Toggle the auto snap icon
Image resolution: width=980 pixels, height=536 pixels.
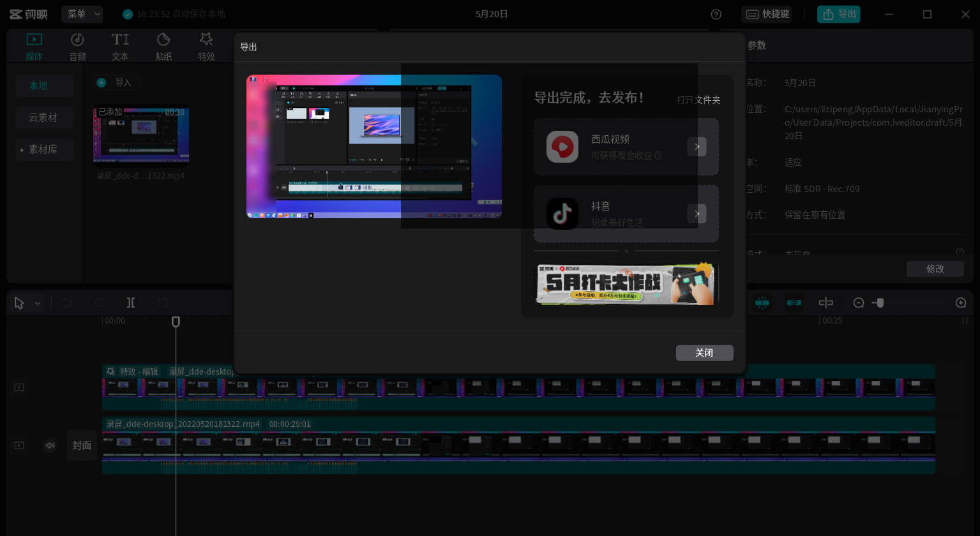point(794,302)
